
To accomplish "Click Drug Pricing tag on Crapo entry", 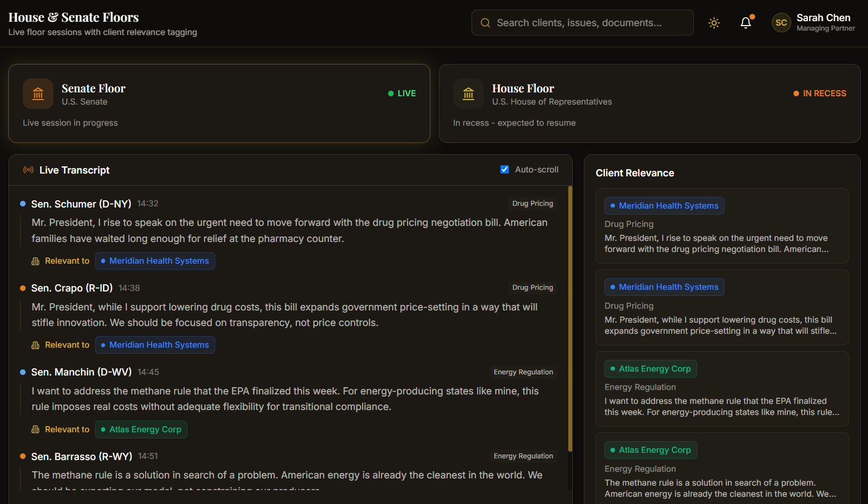I will pos(533,288).
